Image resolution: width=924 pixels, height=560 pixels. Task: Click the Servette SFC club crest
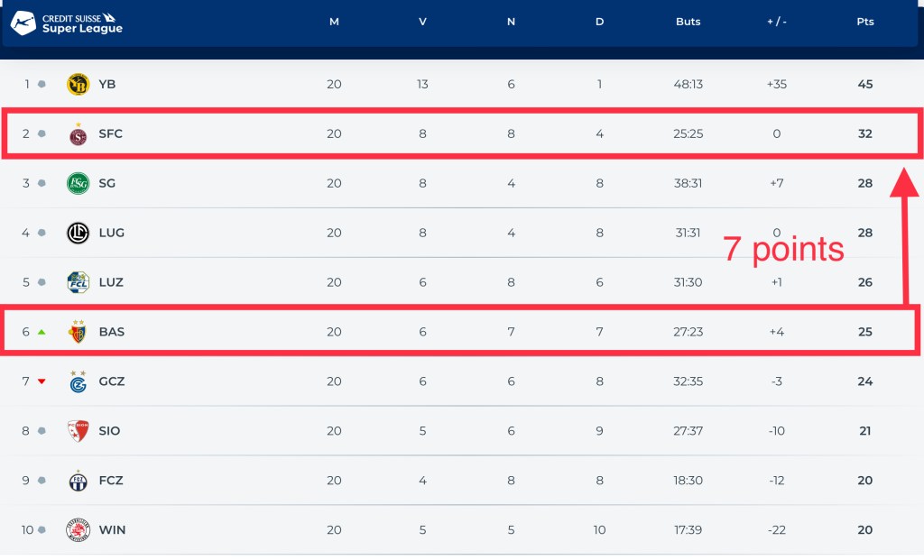point(79,134)
